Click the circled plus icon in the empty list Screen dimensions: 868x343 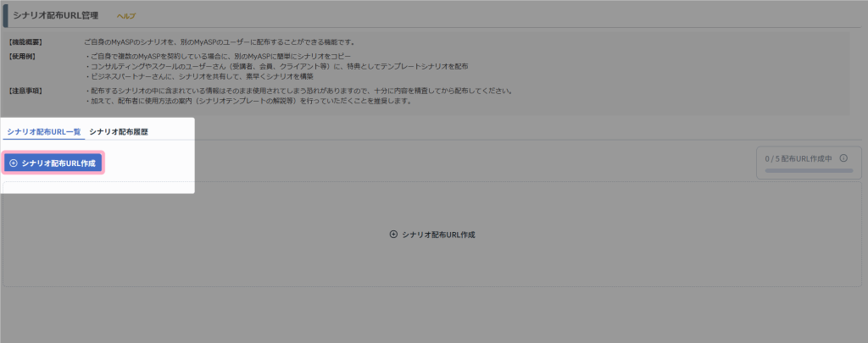pyautogui.click(x=392, y=234)
